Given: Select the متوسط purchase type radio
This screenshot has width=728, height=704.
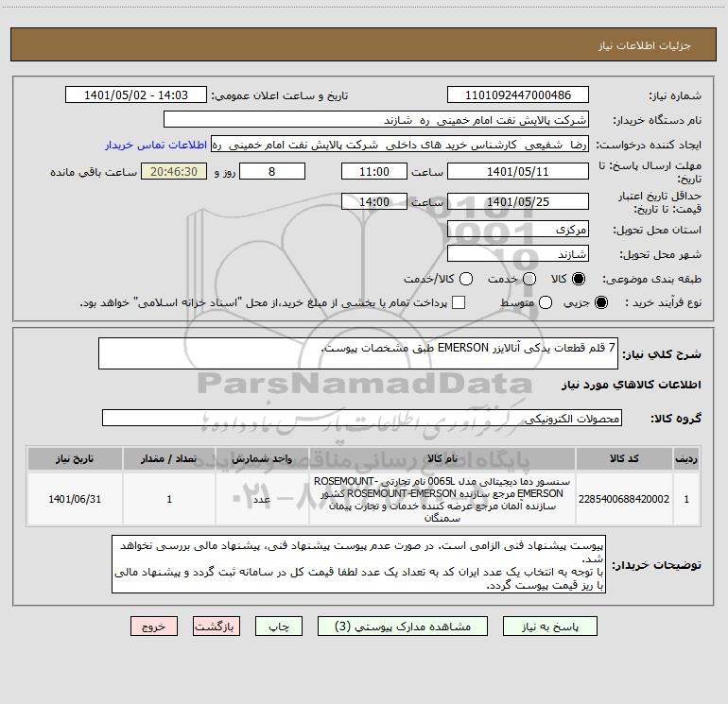Looking at the screenshot, I should pos(546,302).
